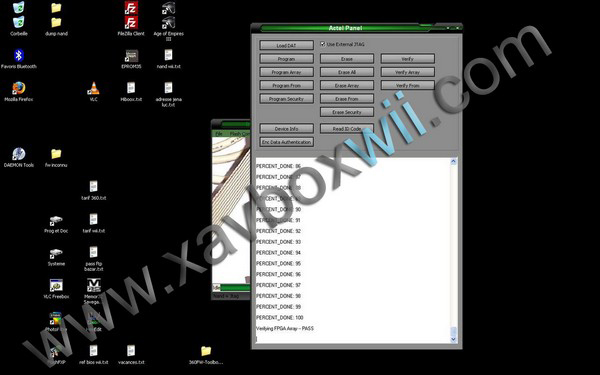Viewport: 600px width, 375px height.
Task: Click the Program Array button
Action: click(286, 72)
